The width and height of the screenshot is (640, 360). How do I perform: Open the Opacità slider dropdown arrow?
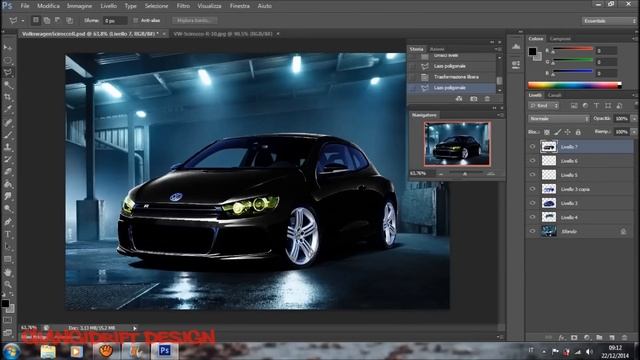[634, 119]
